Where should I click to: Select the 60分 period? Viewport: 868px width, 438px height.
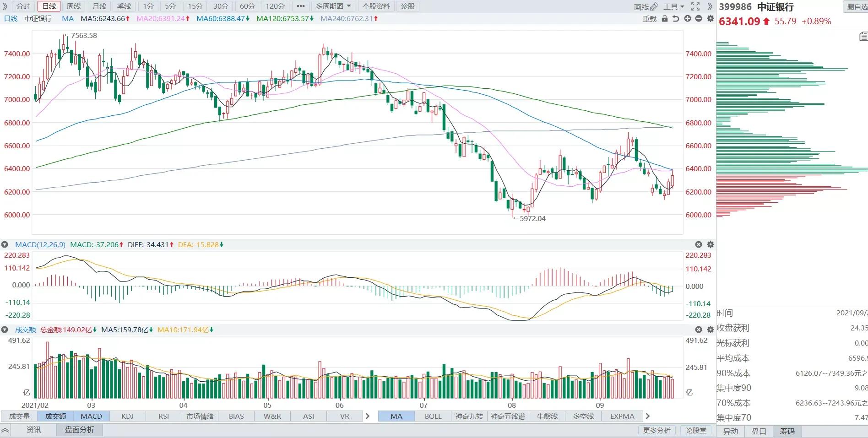pyautogui.click(x=247, y=6)
